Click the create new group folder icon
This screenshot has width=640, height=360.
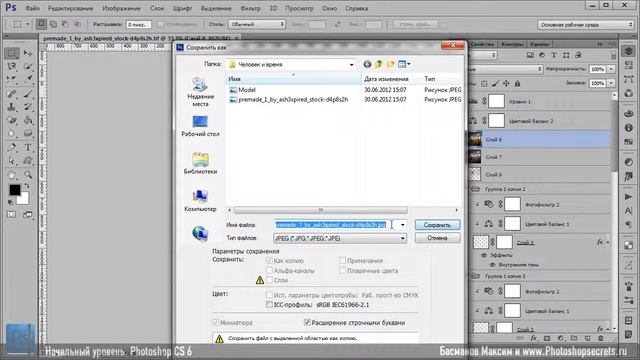pos(574,338)
